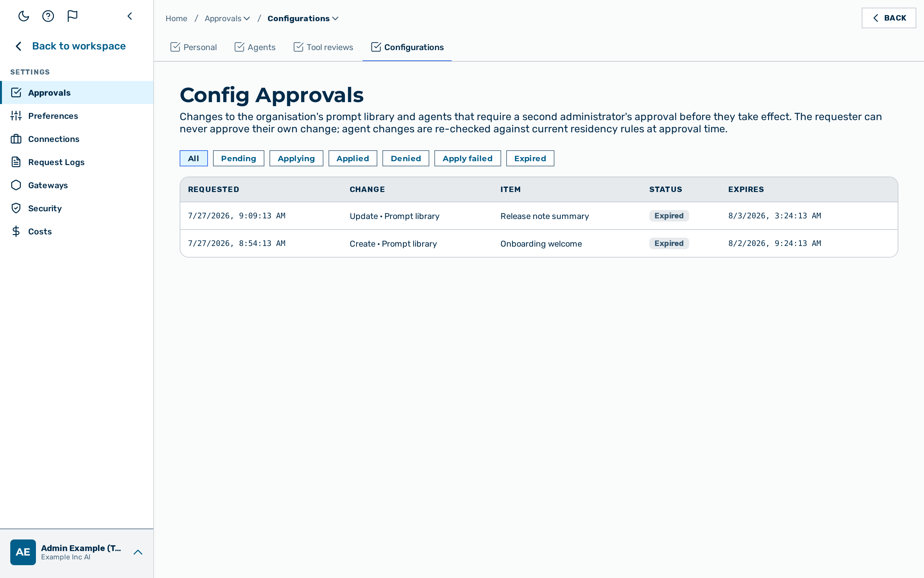Open Security in the settings sidebar
This screenshot has width=924, height=578.
point(77,208)
